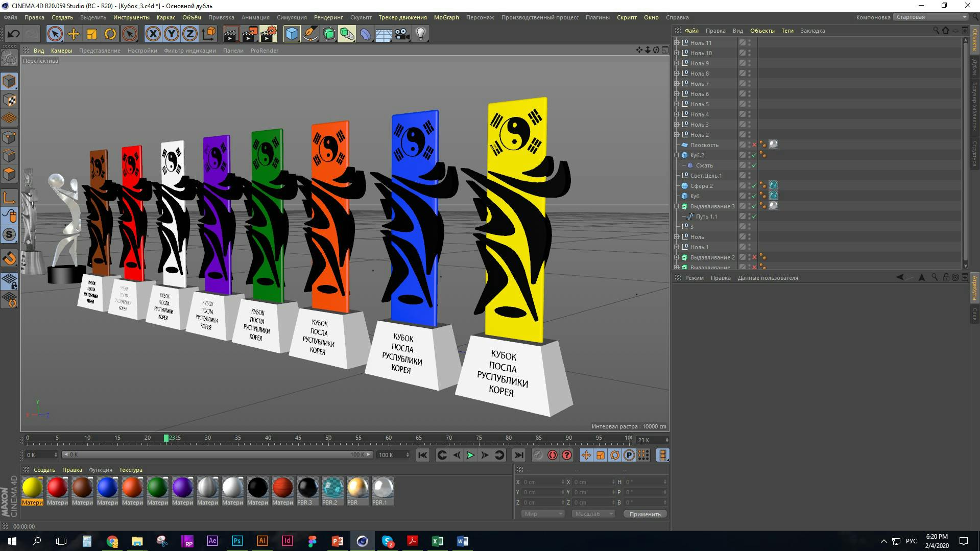Expand the Выдавливание.2 object
The height and width of the screenshot is (551, 980).
pos(677,257)
